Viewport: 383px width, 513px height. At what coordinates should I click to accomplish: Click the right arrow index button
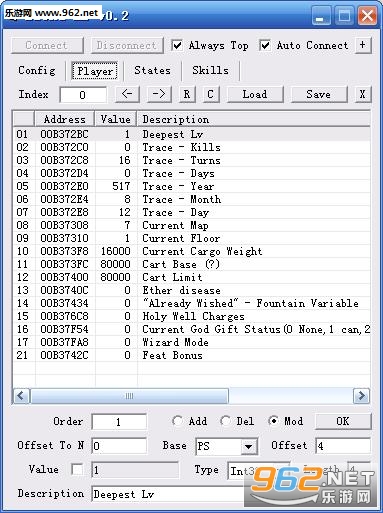(x=159, y=94)
